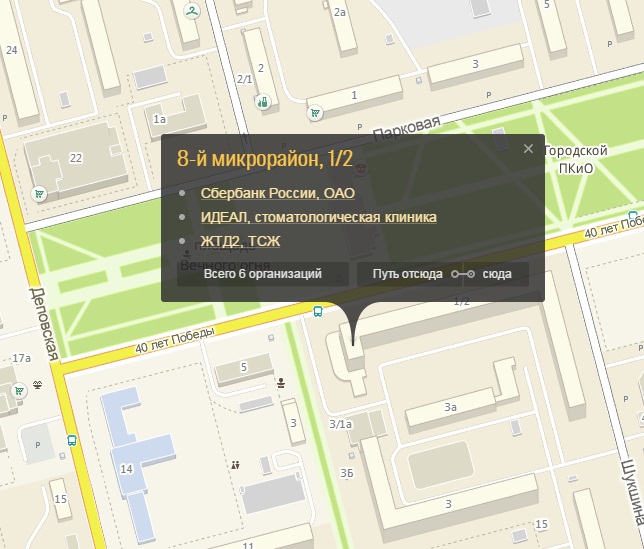Select building labeled 2/1
The width and height of the screenshot is (644, 549).
(x=244, y=79)
